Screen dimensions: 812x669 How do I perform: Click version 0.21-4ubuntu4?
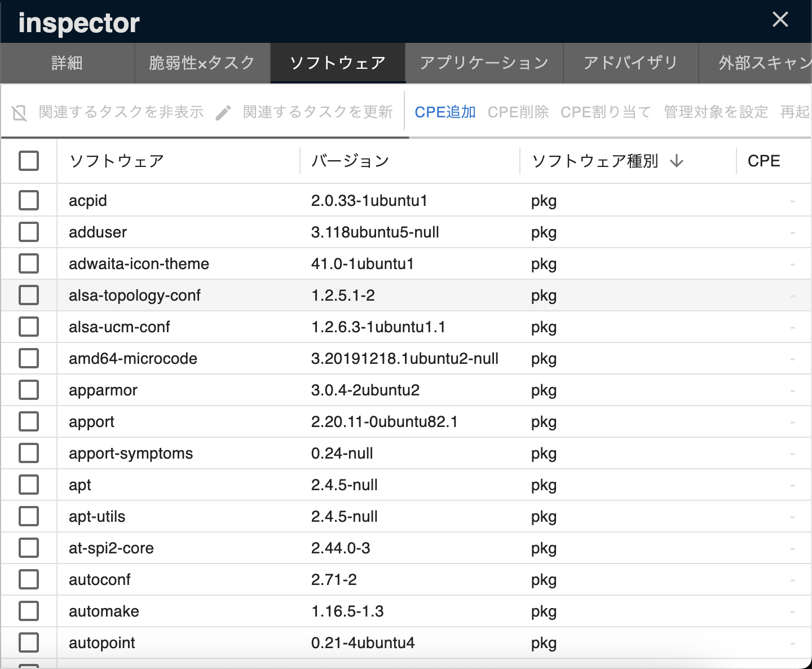pyautogui.click(x=363, y=643)
